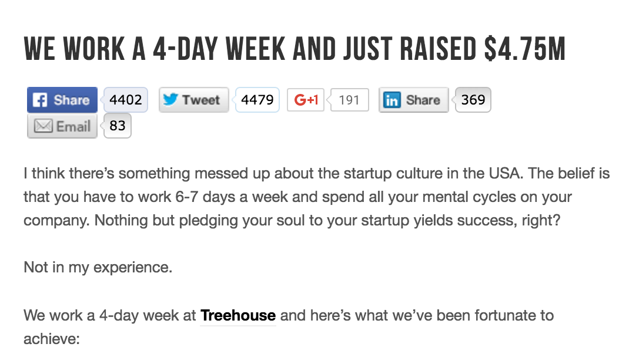Open the tweet count bubble 4479
The image size is (629, 364).
pyautogui.click(x=257, y=100)
